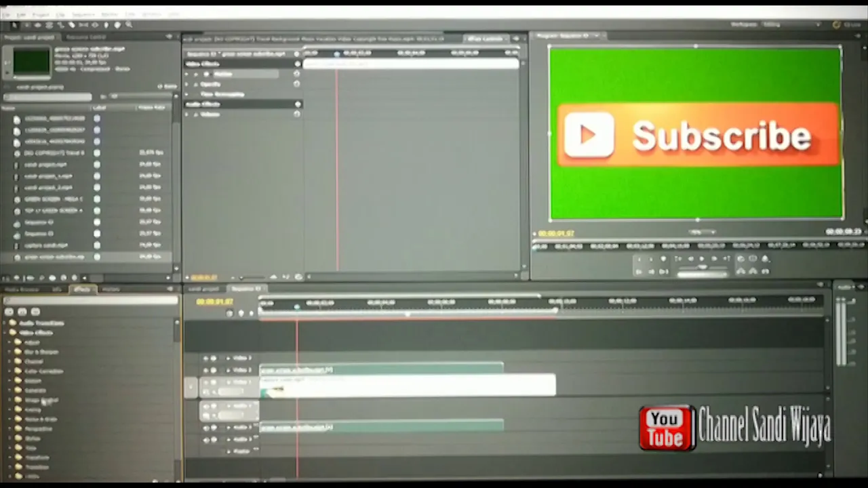Switch to the Media Browser tab
868x488 pixels.
tap(23, 289)
